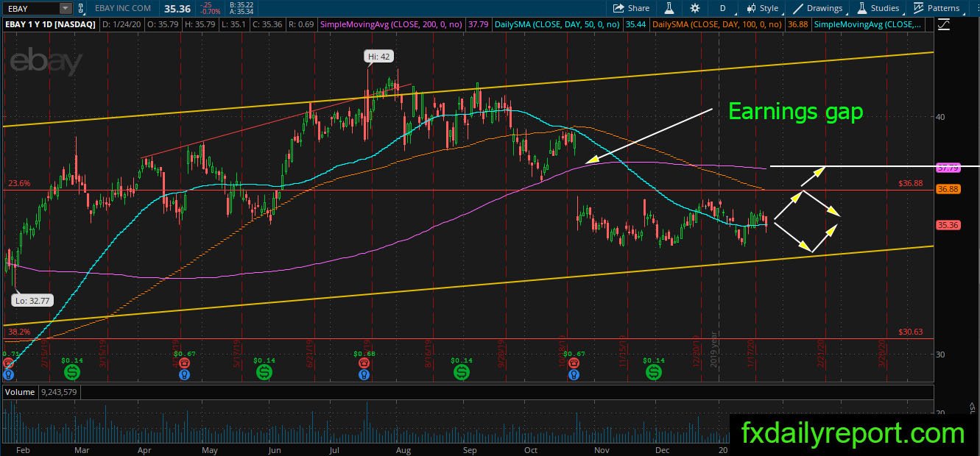This screenshot has width=980, height=456.
Task: Click the small icon beside the symbol dropdown
Action: tap(80, 8)
